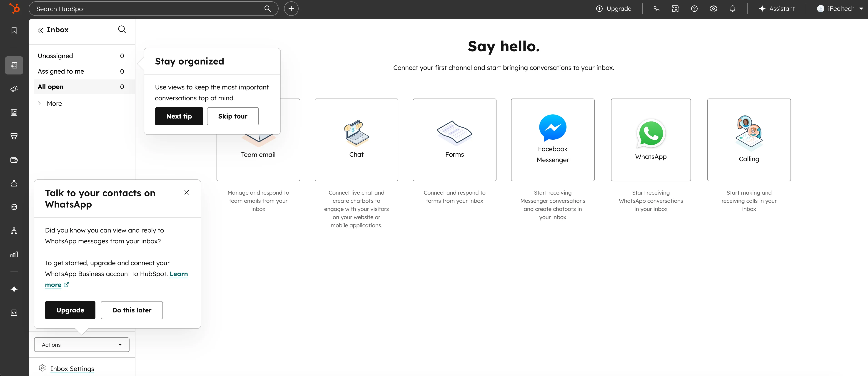Image resolution: width=868 pixels, height=376 pixels.
Task: Select the Assigned to me view
Action: point(61,71)
